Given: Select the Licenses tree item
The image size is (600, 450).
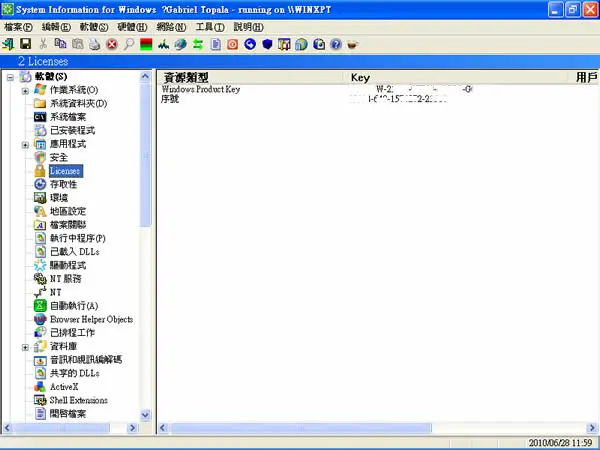Looking at the screenshot, I should [x=66, y=171].
